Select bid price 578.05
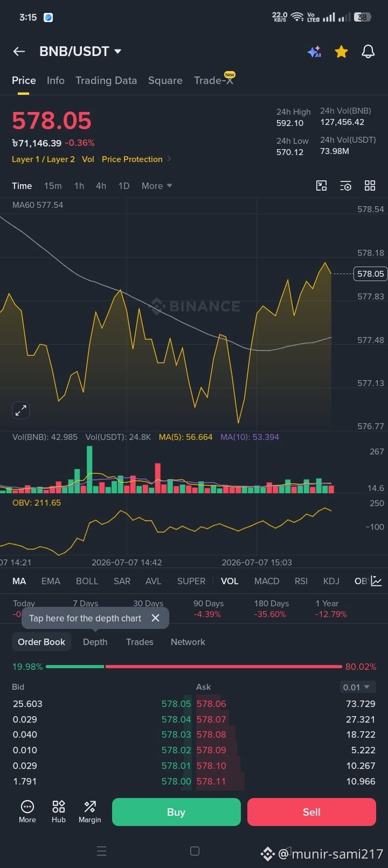388x868 pixels. click(176, 704)
